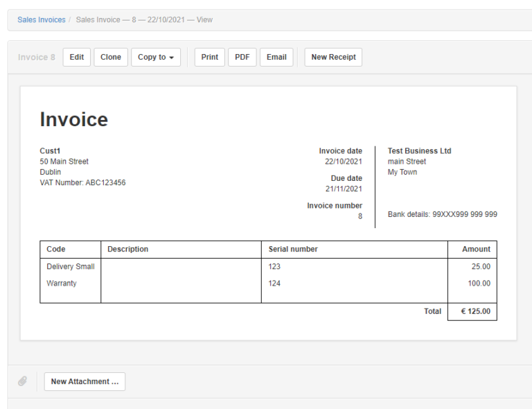The height and width of the screenshot is (409, 532).
Task: Print the invoice
Action: click(x=209, y=58)
